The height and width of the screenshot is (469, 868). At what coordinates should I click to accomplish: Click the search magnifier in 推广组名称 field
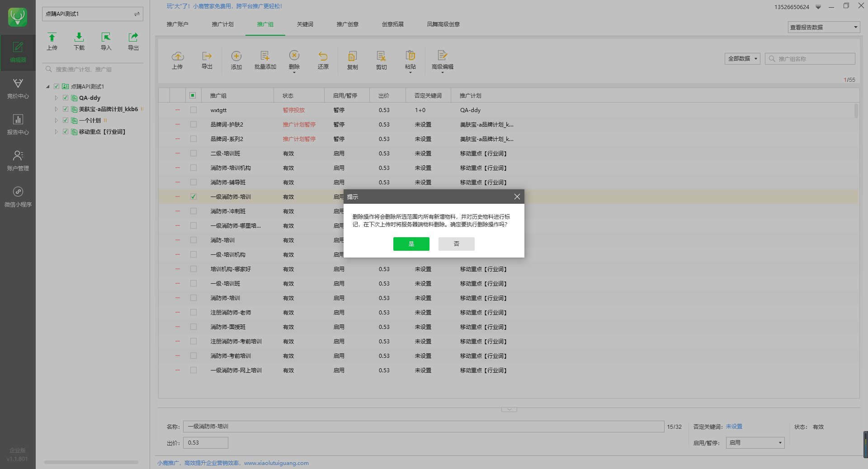point(772,59)
